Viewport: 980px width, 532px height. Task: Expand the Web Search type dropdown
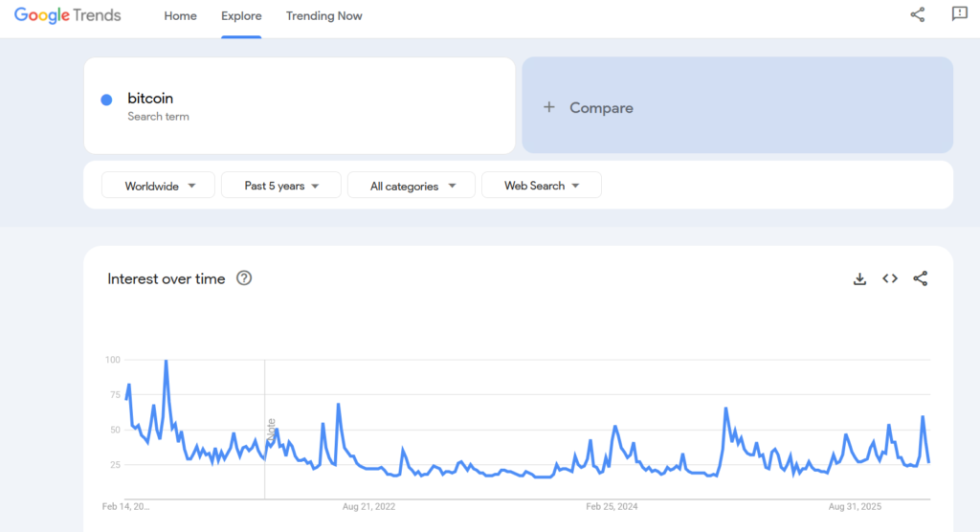pos(541,186)
